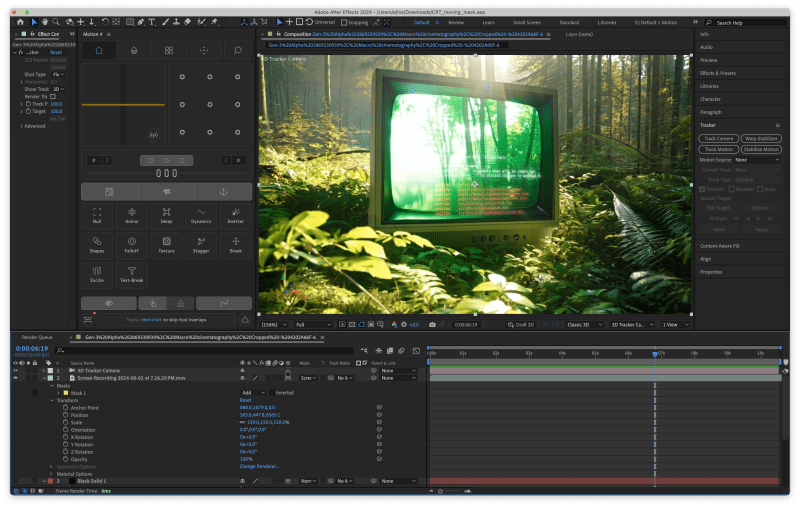Click the Break tool in Motion panel

click(x=236, y=245)
